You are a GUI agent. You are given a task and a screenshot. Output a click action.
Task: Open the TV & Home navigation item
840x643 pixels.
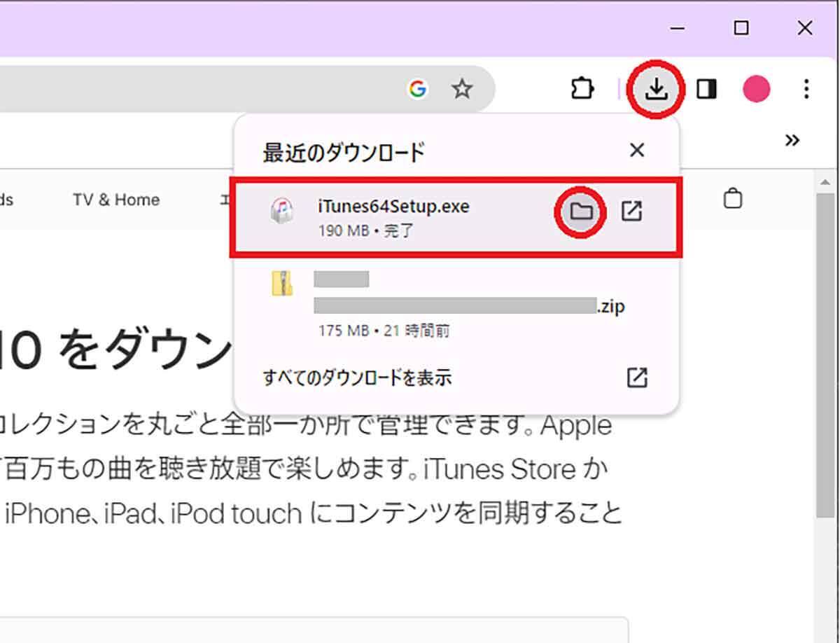116,200
